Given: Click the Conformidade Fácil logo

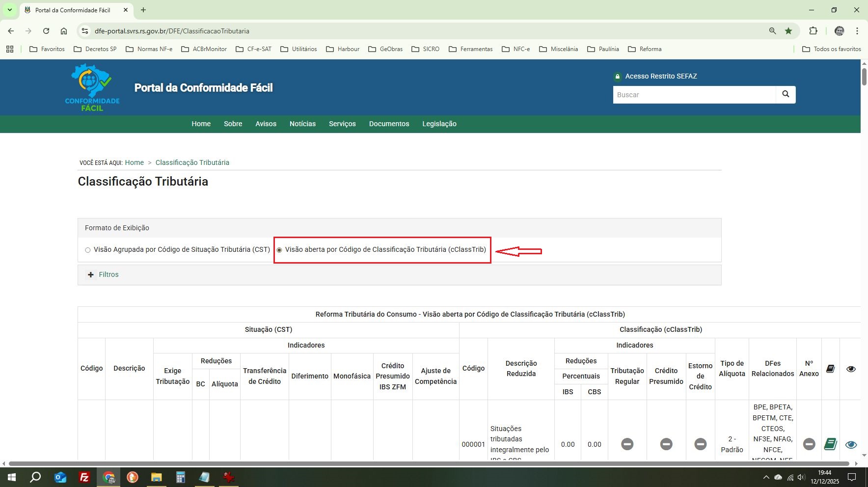Looking at the screenshot, I should tap(92, 88).
